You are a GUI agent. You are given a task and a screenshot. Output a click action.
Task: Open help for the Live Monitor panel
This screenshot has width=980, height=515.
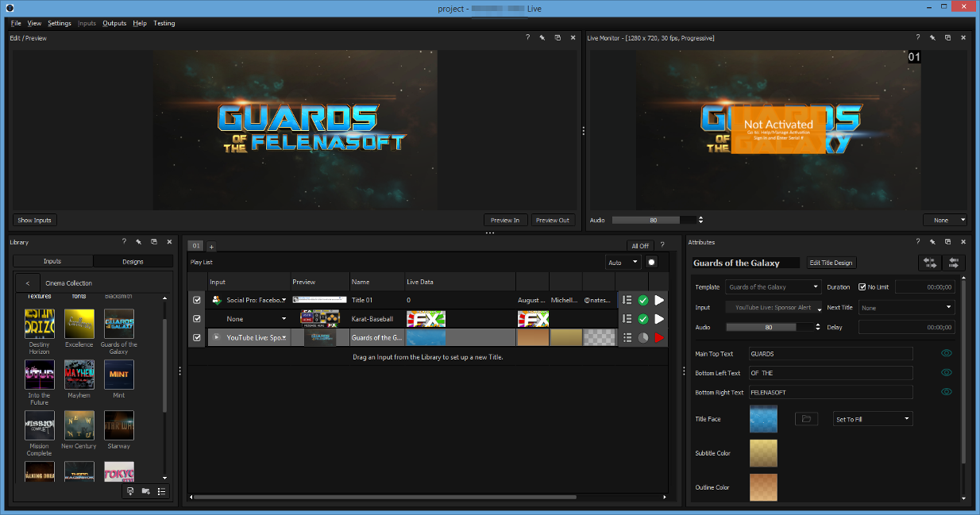tap(918, 38)
